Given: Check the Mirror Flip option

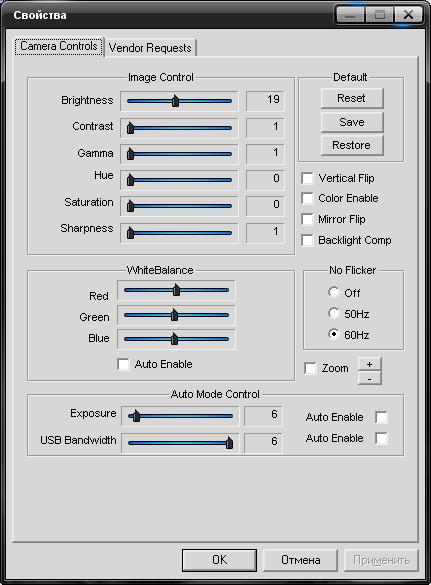Looking at the screenshot, I should [x=307, y=219].
